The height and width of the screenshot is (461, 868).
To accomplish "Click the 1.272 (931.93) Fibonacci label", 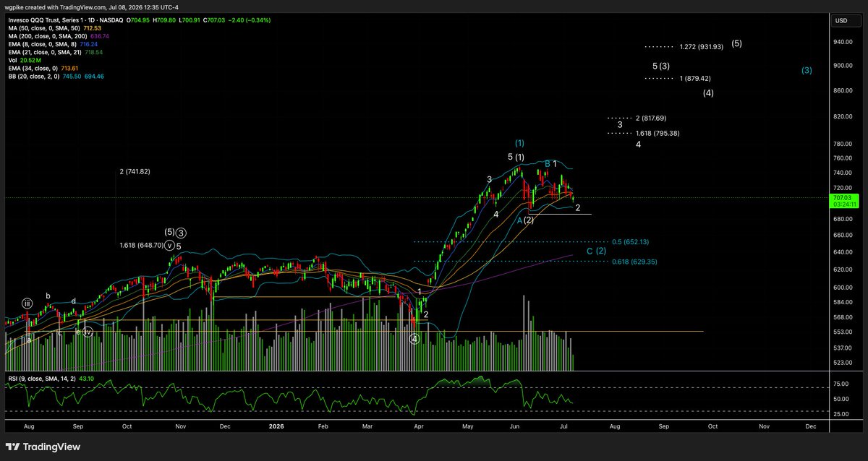I will pyautogui.click(x=702, y=47).
